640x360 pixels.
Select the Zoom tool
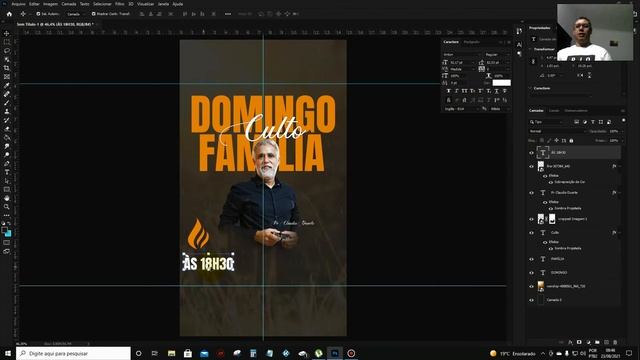coord(7,207)
